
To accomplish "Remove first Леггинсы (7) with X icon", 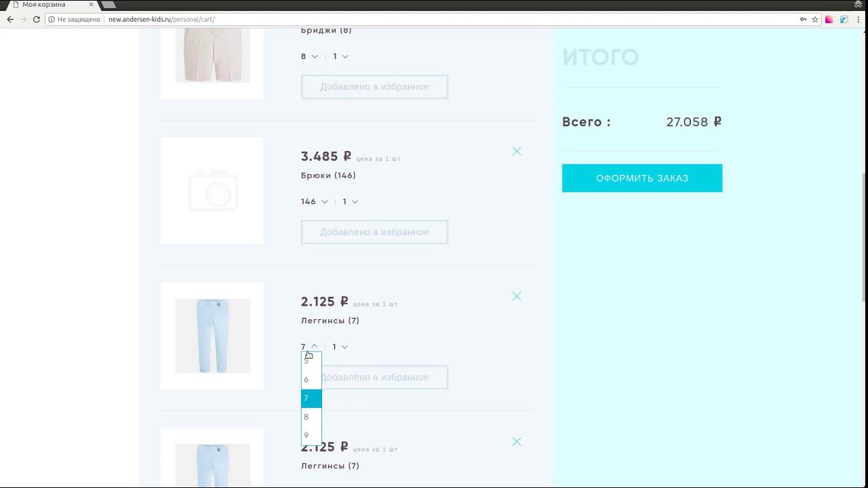I will click(517, 296).
